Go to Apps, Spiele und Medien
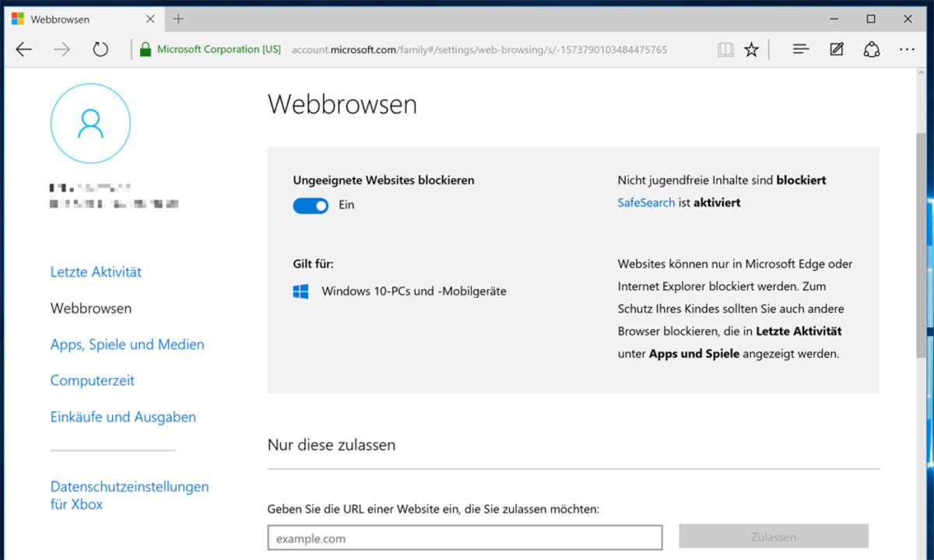Image resolution: width=934 pixels, height=560 pixels. point(128,345)
